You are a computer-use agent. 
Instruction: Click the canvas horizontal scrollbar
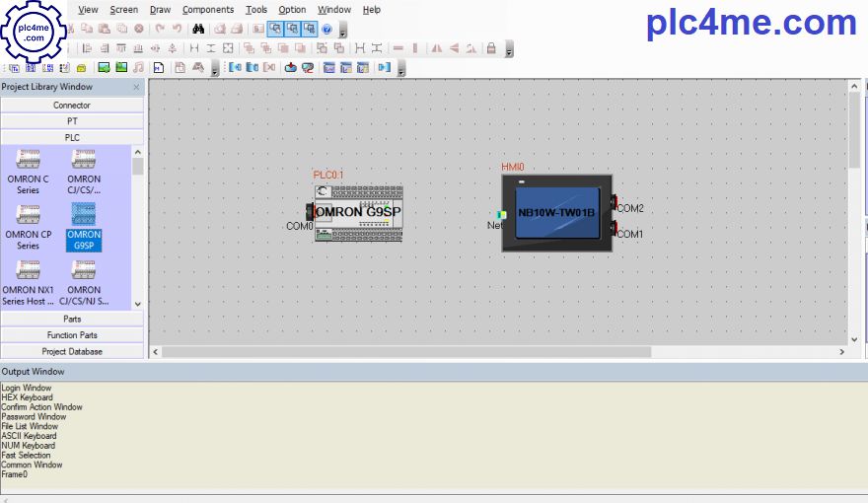pyautogui.click(x=405, y=351)
